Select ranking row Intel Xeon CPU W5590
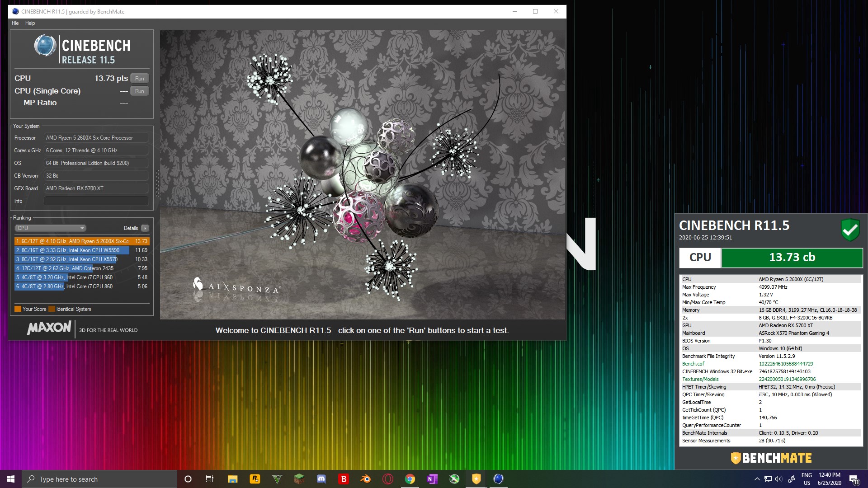Image resolution: width=868 pixels, height=488 pixels. click(x=82, y=250)
